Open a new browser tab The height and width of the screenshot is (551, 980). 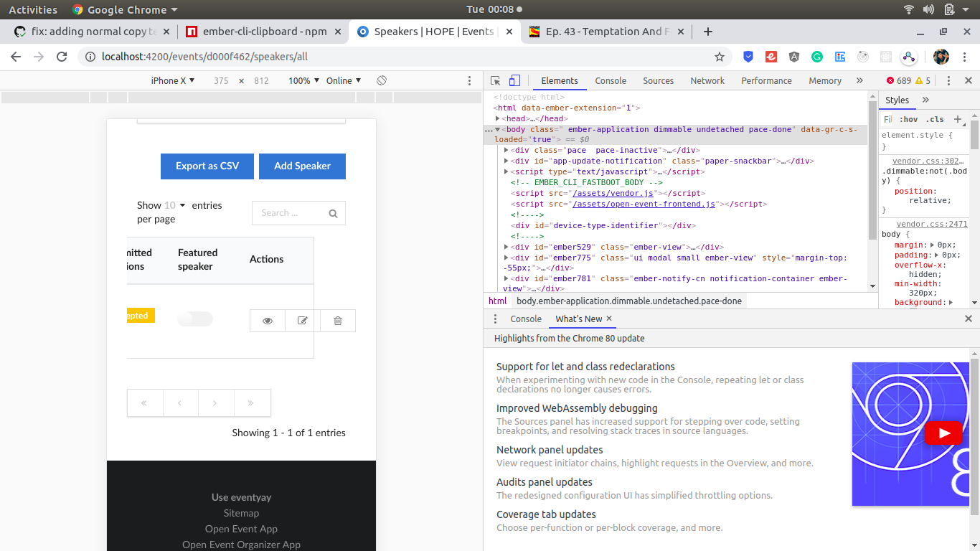click(x=708, y=32)
